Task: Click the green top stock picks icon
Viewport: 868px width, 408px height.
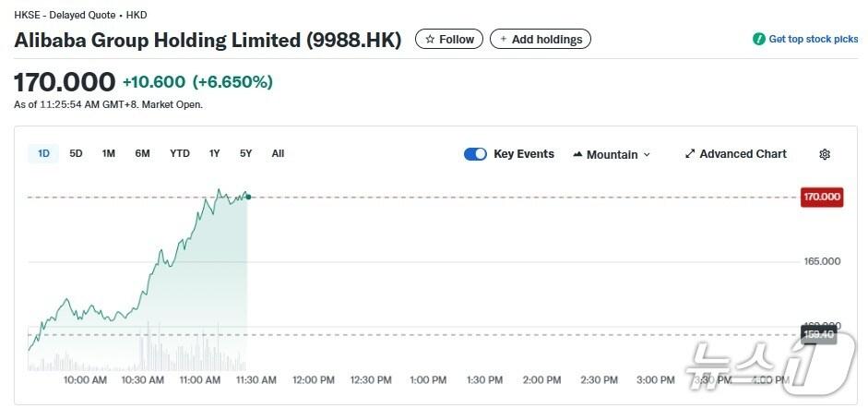Action: [x=759, y=39]
